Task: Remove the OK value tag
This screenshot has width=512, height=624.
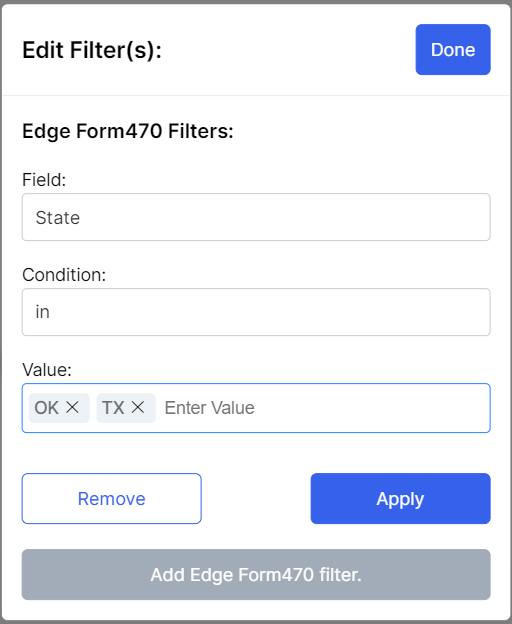Action: pos(72,407)
